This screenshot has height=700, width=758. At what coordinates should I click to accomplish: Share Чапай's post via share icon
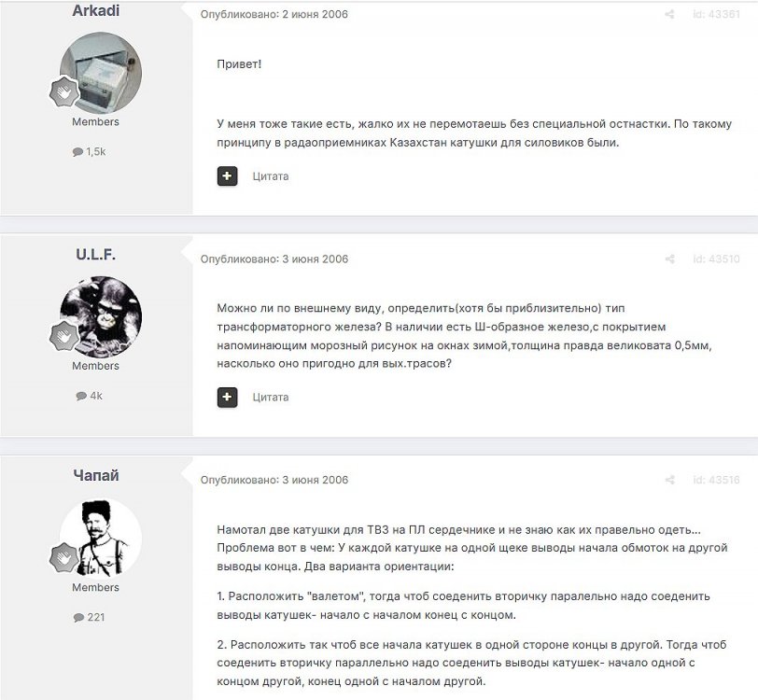[x=669, y=480]
